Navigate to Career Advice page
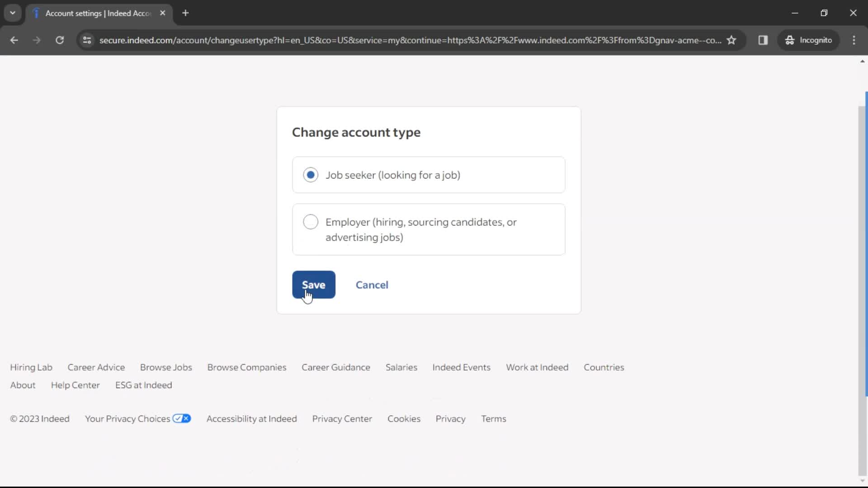The height and width of the screenshot is (488, 868). coord(96,367)
